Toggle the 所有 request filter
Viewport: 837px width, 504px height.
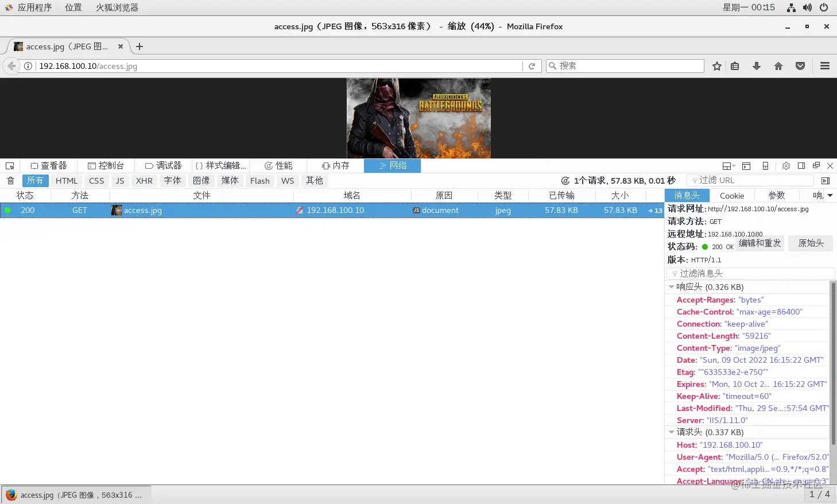(35, 181)
